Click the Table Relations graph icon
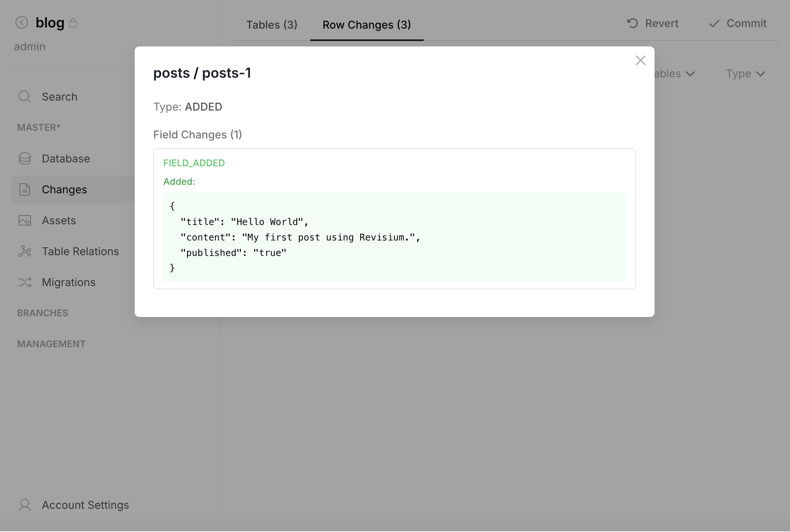The height and width of the screenshot is (532, 790). (25, 251)
